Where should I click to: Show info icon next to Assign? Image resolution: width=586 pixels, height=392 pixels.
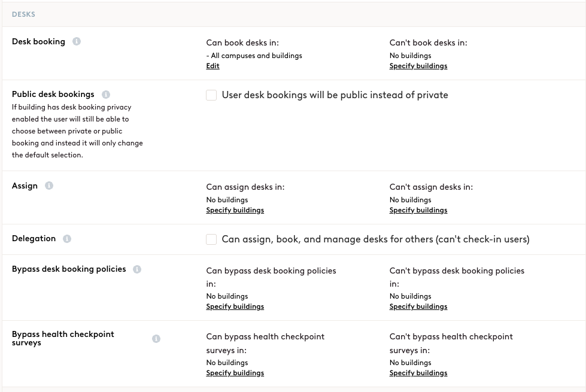click(49, 186)
